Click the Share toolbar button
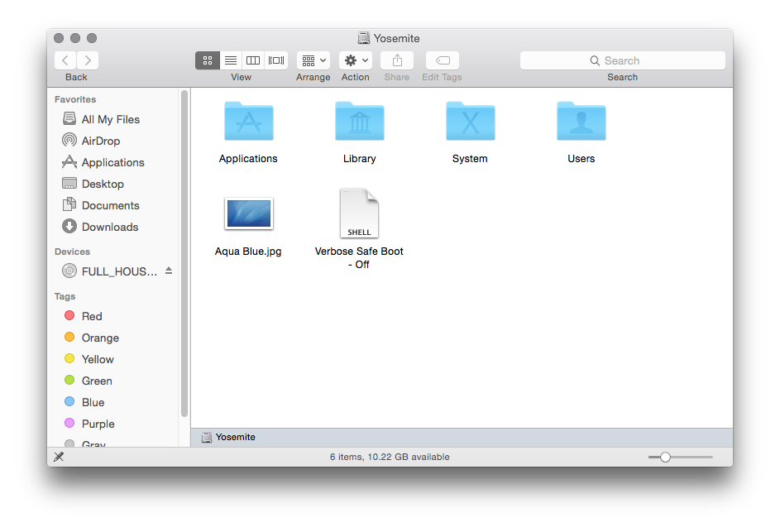 pos(397,60)
